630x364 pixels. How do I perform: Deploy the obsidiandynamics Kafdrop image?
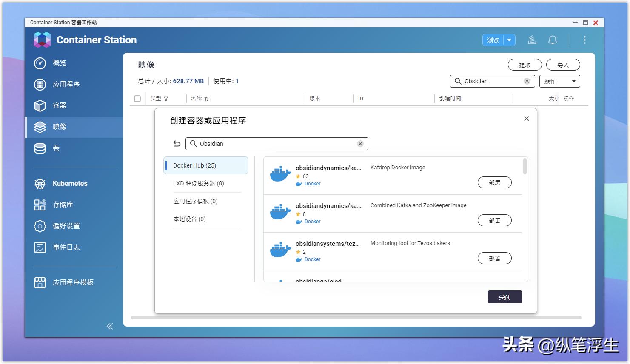(495, 182)
